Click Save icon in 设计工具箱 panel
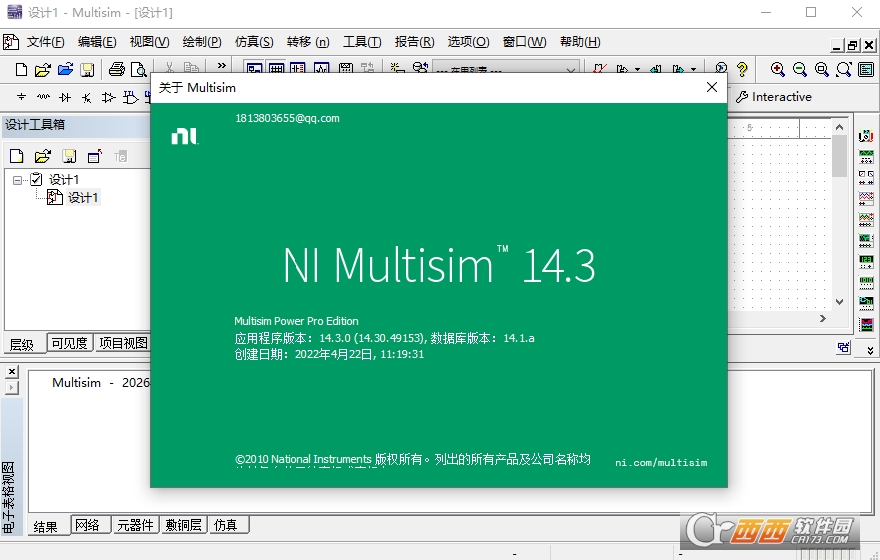The width and height of the screenshot is (880, 560). point(69,156)
